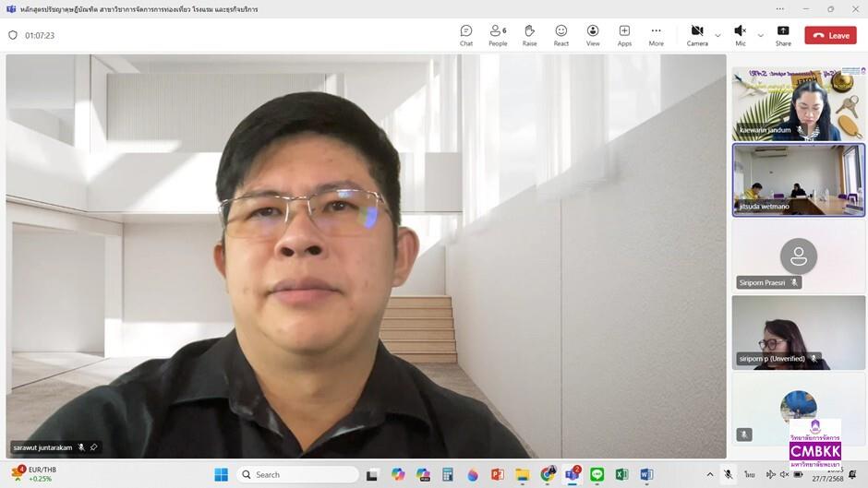
Task: Click the taskbar Search box
Action: point(298,474)
